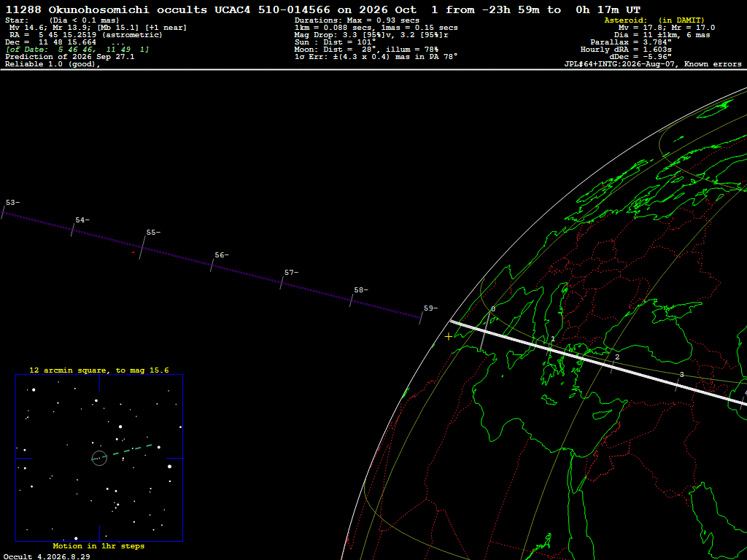Click the Occult 4.2026.8.29 version label
The height and width of the screenshot is (560, 747).
point(47,556)
